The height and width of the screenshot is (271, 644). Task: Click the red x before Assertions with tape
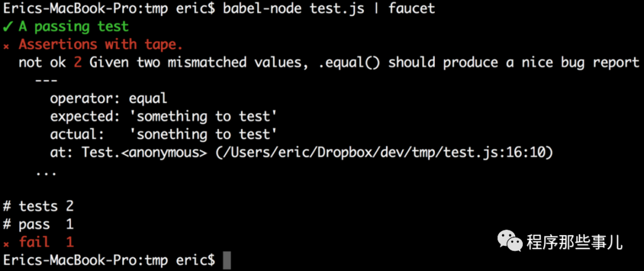7,46
